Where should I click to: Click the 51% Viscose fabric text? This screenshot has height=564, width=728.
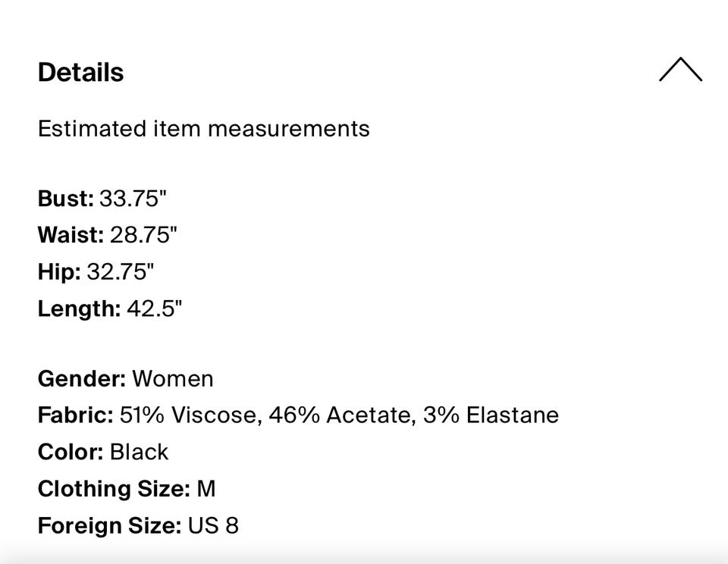click(x=188, y=415)
